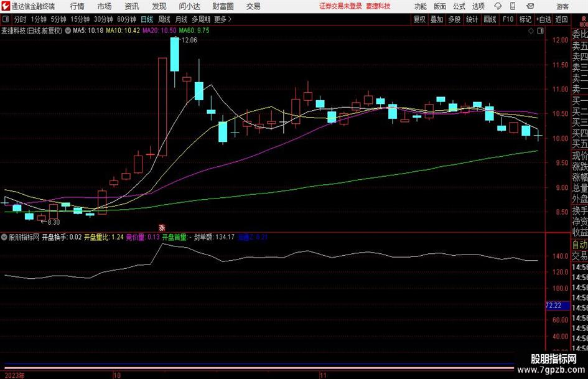Open the 版面 menu
This screenshot has height=379, width=588.
(439, 6)
